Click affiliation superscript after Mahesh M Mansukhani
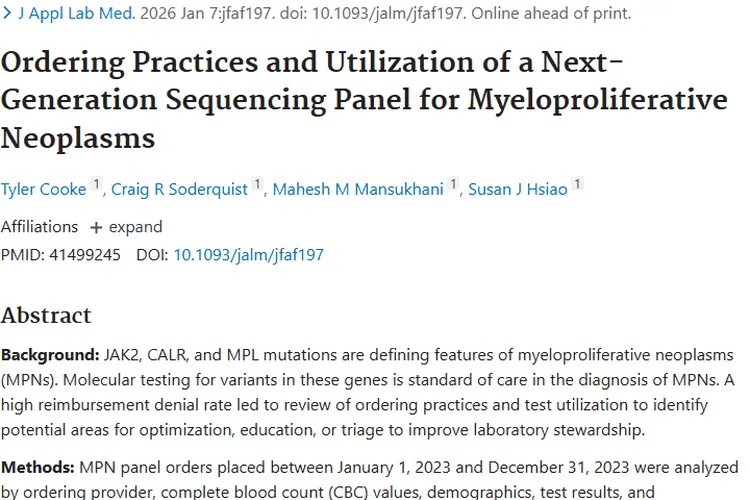This screenshot has height=500, width=750. pos(454,185)
